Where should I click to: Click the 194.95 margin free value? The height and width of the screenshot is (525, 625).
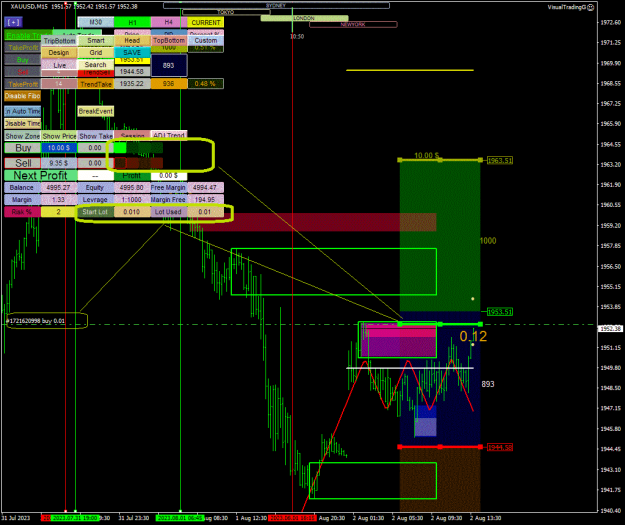pyautogui.click(x=206, y=199)
